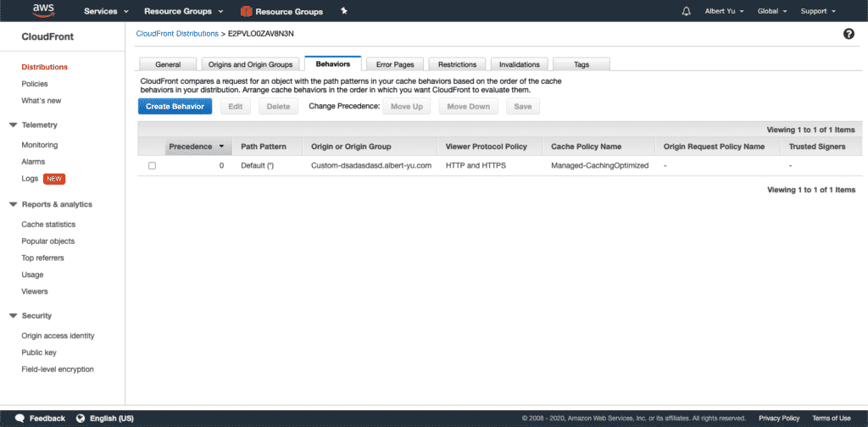The image size is (868, 427).
Task: Click the Feedback footer link
Action: pos(47,419)
